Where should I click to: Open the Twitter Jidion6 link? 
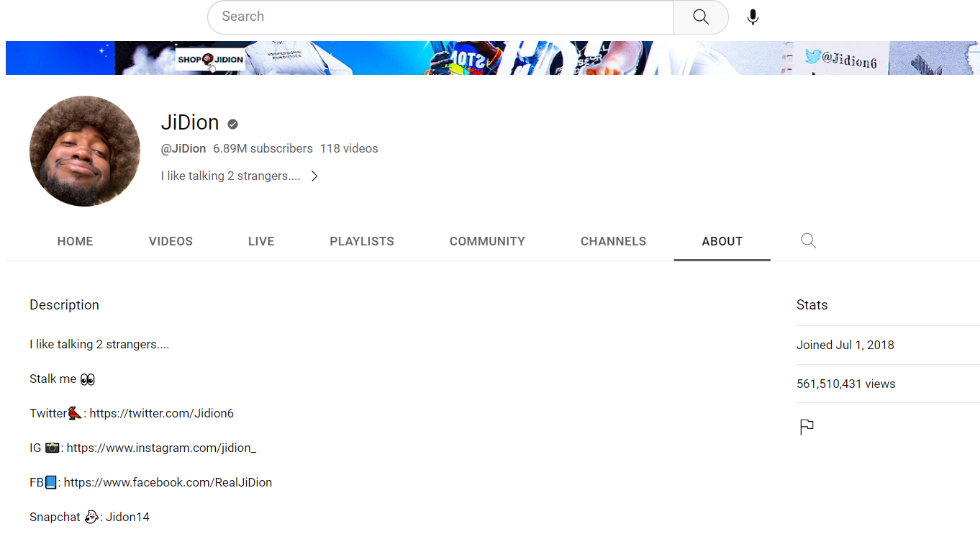[161, 414]
